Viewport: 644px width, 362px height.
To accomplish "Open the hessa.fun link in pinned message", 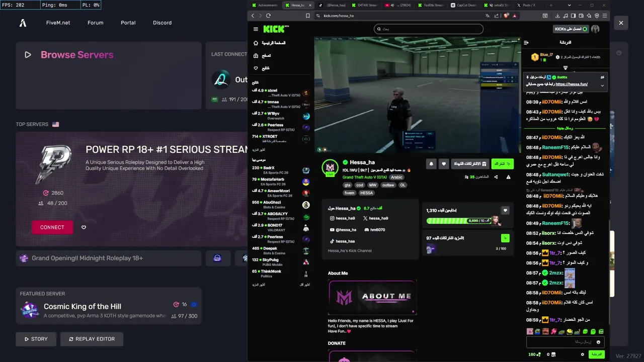I will [572, 84].
